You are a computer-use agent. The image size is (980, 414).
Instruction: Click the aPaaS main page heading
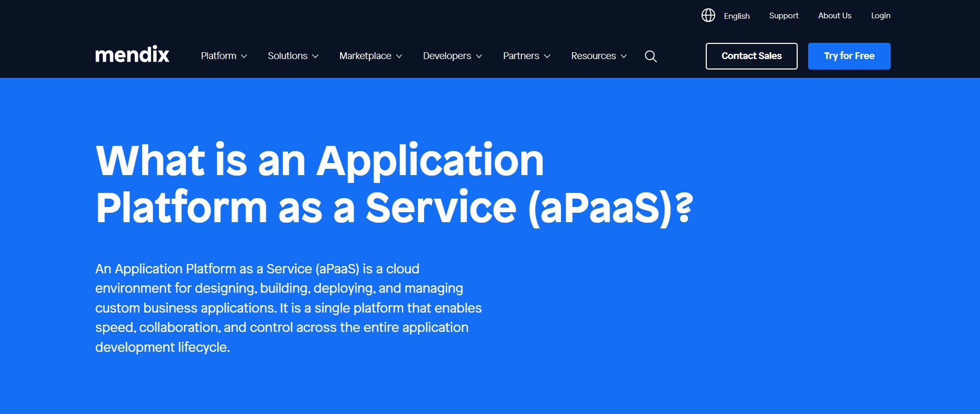coord(394,184)
